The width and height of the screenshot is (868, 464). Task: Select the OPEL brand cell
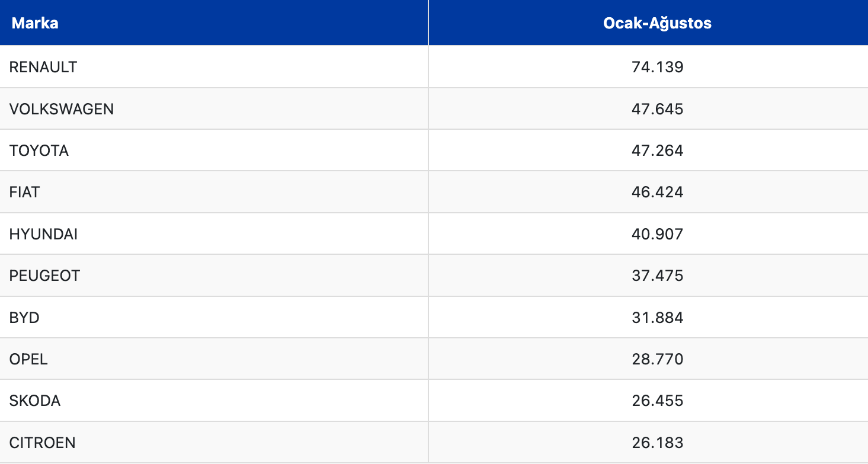(28, 359)
